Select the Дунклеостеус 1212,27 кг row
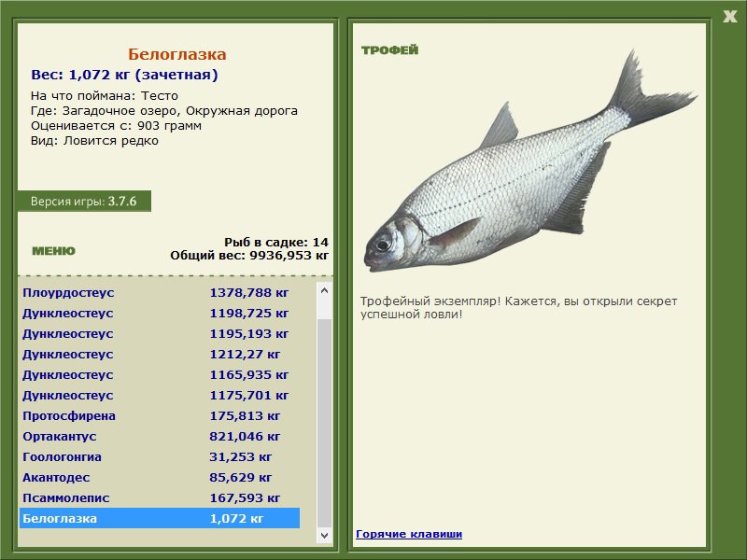The width and height of the screenshot is (747, 560). (160, 355)
